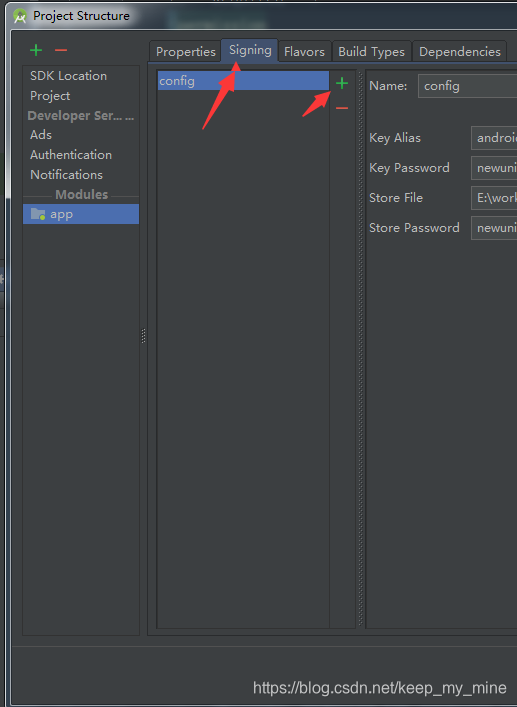
Task: Click the green plus to add signing config
Action: (342, 83)
